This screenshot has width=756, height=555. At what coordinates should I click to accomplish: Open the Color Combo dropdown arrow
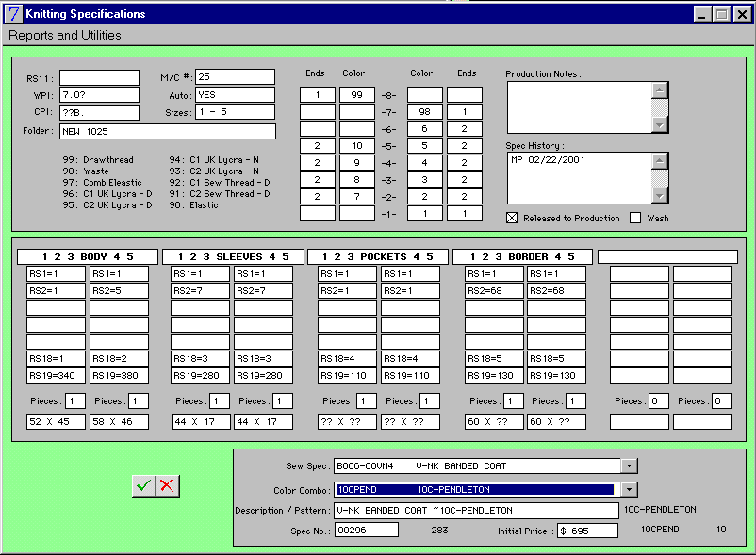coord(630,489)
